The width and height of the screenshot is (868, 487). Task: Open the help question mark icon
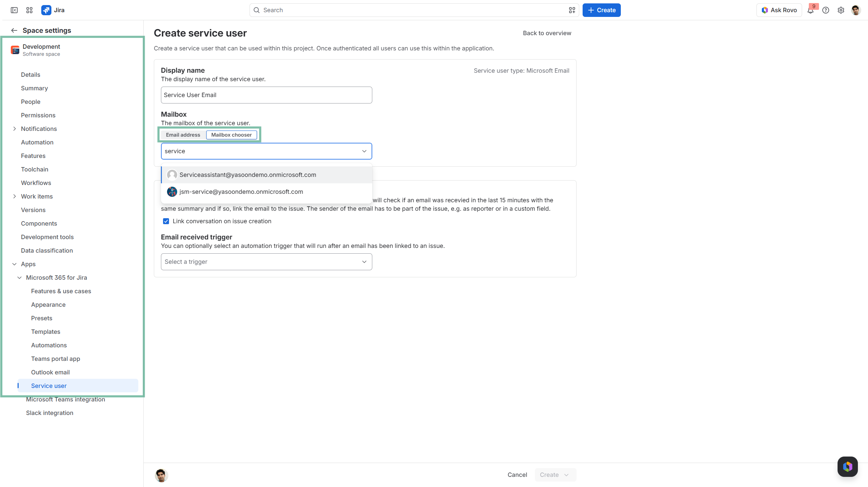click(x=826, y=10)
